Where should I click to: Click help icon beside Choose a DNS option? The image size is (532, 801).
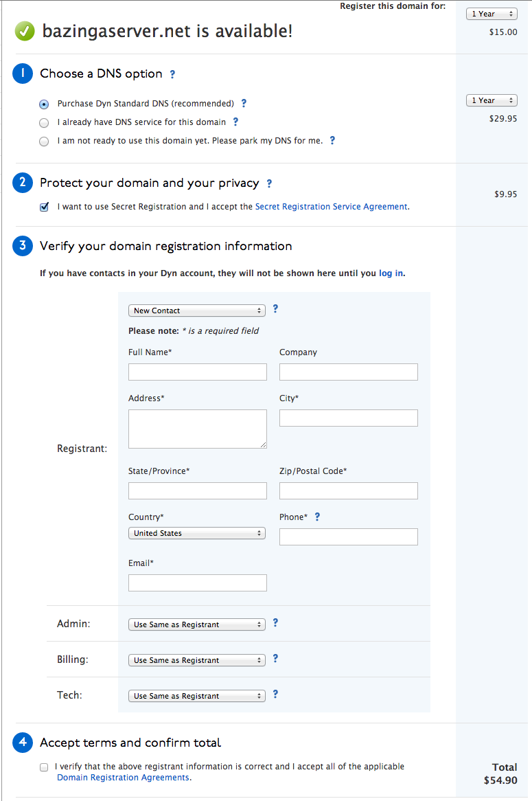pos(172,74)
